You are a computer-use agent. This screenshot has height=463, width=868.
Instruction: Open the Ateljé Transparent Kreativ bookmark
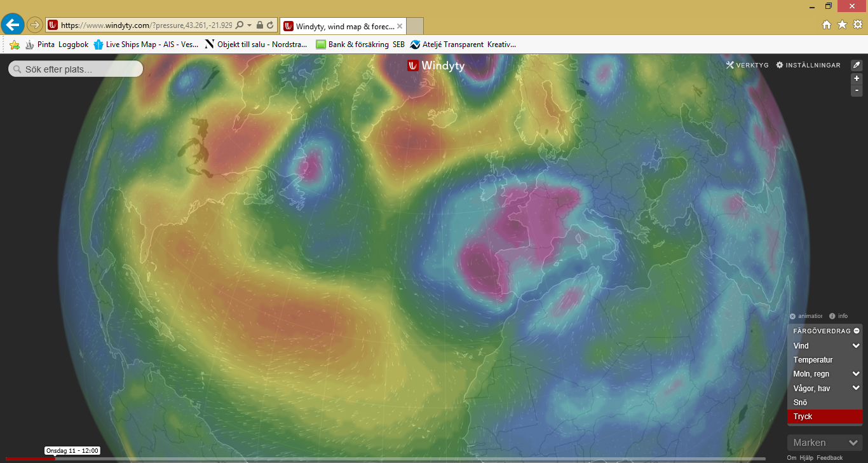tap(463, 45)
